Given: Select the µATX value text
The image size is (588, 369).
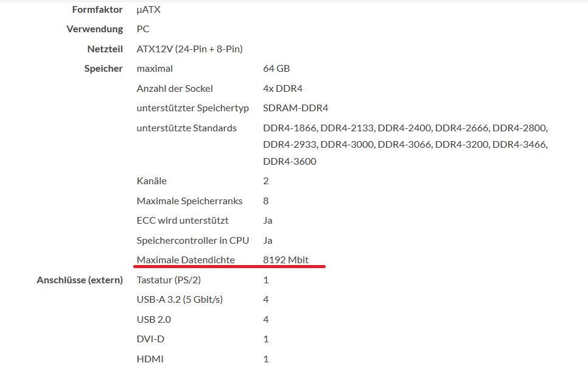Looking at the screenshot, I should click(x=149, y=10).
